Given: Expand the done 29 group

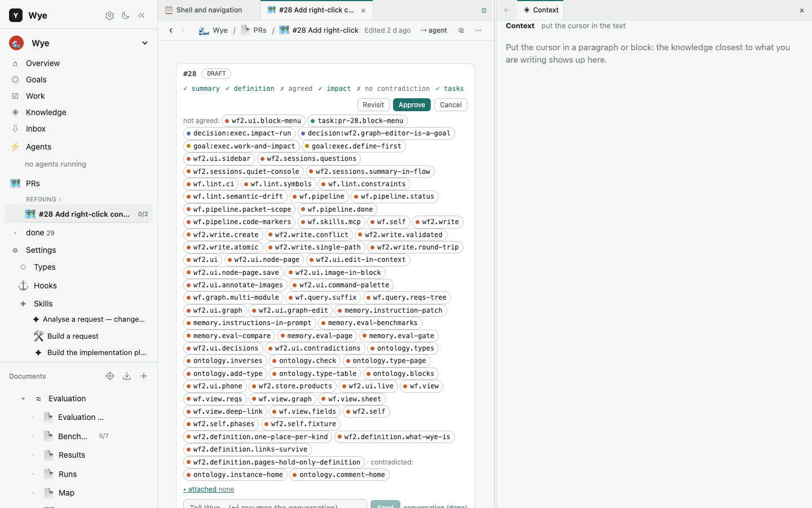Looking at the screenshot, I should pos(15,233).
